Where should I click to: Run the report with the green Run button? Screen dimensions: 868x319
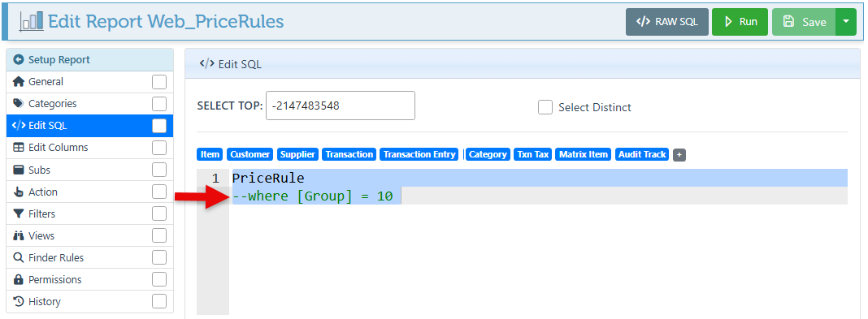[740, 22]
